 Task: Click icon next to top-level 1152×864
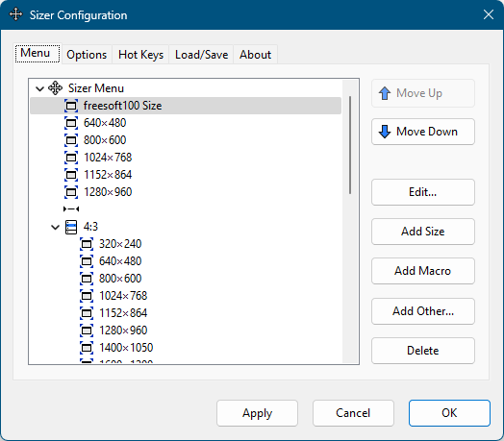(71, 175)
